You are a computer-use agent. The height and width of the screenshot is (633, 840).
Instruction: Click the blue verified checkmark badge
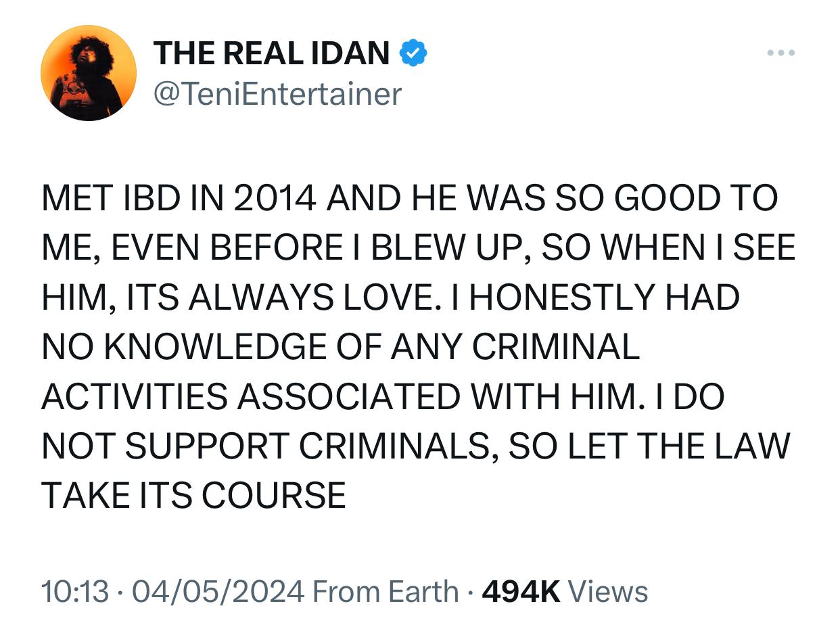click(x=413, y=53)
